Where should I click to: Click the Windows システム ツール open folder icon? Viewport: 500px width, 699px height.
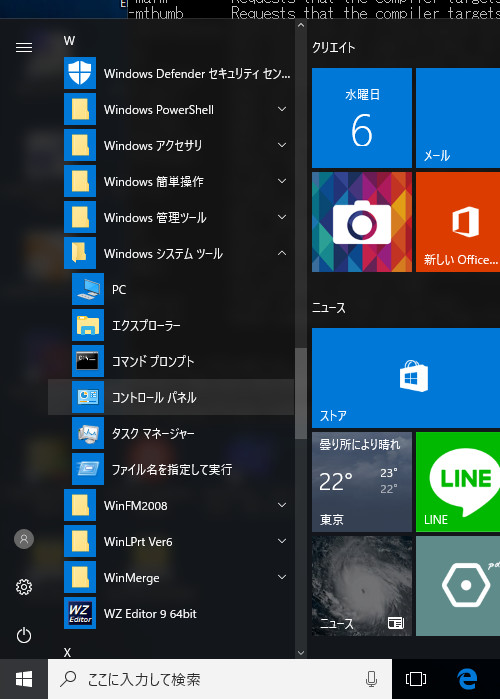pos(80,253)
